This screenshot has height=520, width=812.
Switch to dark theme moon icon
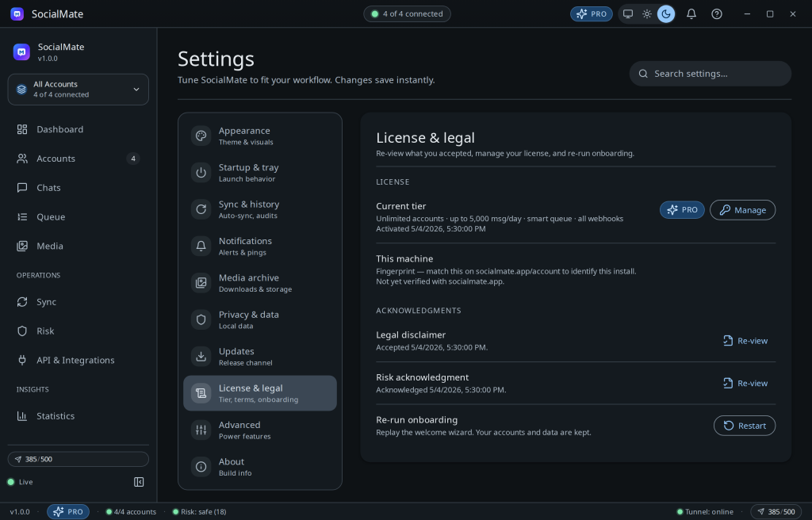tap(666, 14)
